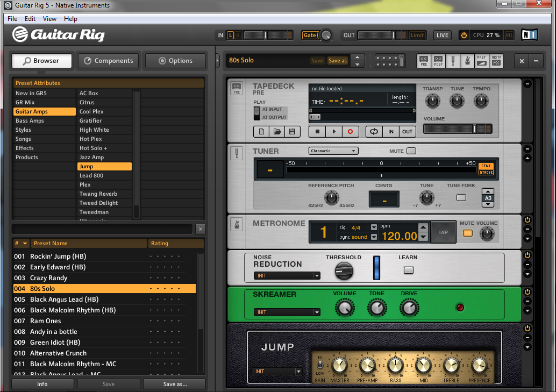Tap the metronome TAP button
The width and height of the screenshot is (556, 392).
pos(443,232)
